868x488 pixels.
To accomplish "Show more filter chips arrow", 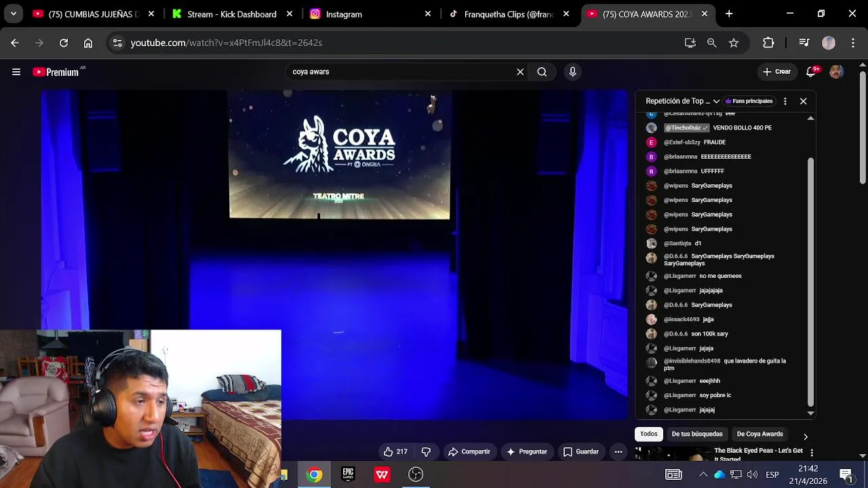I will (806, 436).
